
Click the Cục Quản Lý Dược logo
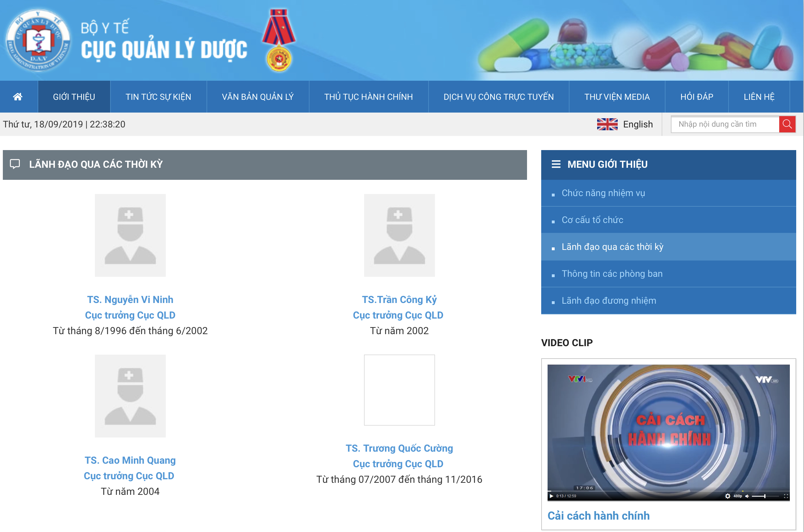(x=38, y=40)
